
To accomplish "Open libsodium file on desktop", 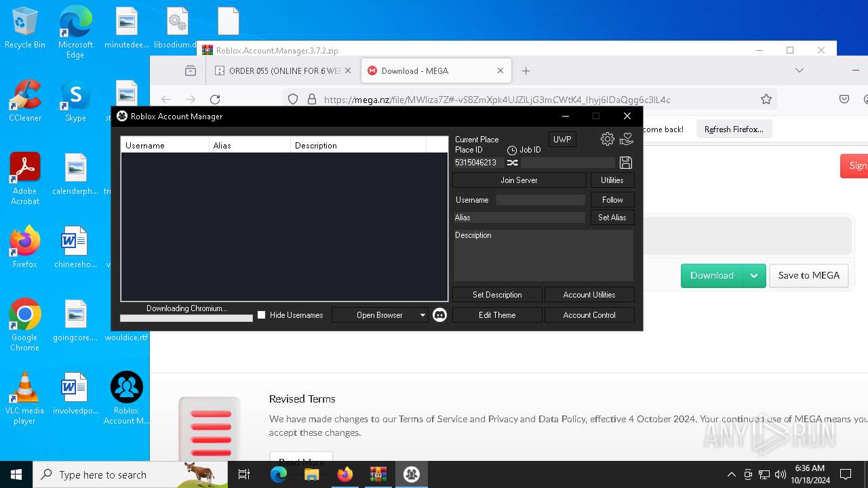I will pyautogui.click(x=177, y=28).
